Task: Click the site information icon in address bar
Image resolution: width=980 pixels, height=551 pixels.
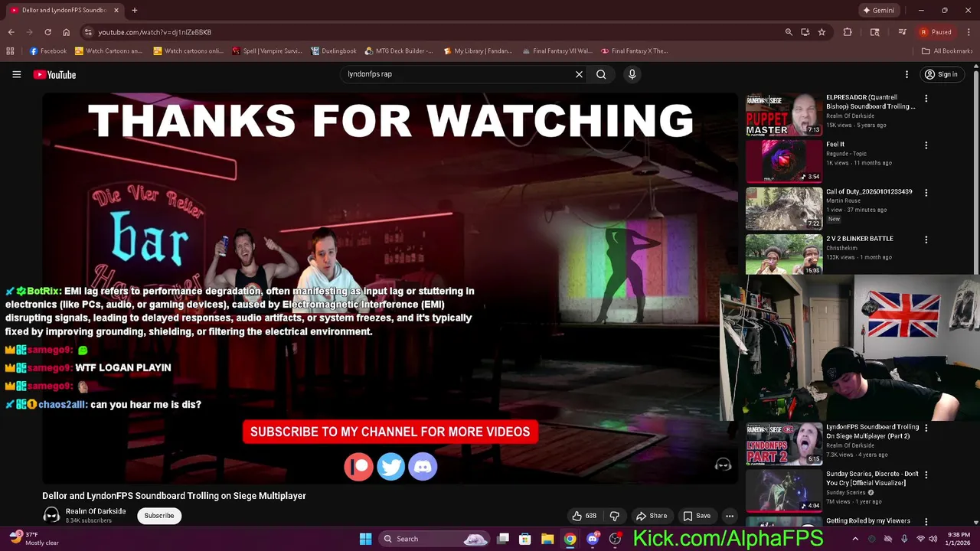Action: 89,32
